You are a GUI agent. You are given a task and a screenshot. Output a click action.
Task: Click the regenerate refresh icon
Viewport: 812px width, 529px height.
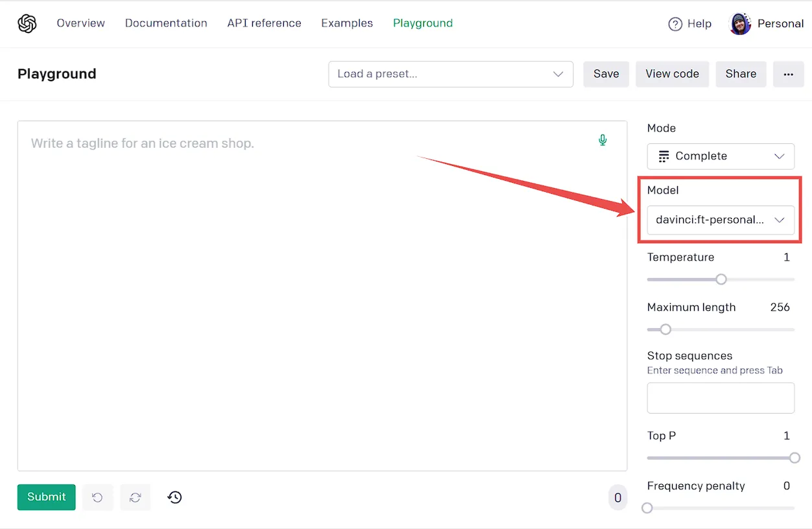tap(135, 497)
